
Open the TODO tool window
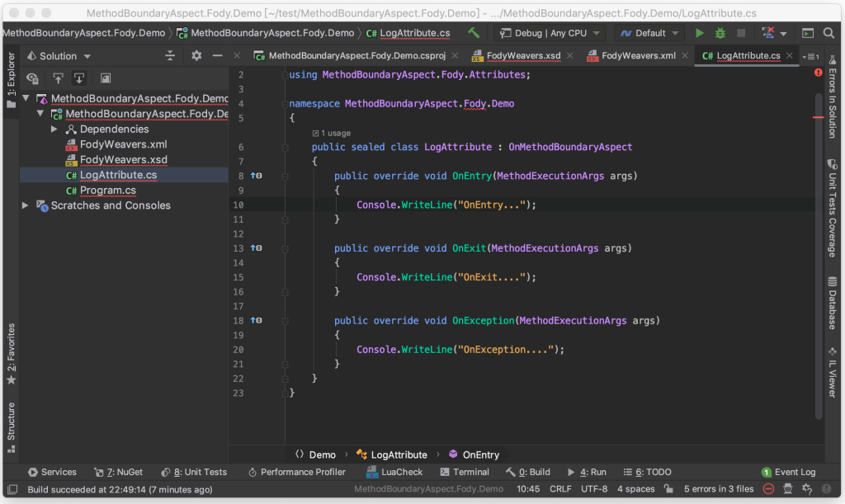(647, 472)
